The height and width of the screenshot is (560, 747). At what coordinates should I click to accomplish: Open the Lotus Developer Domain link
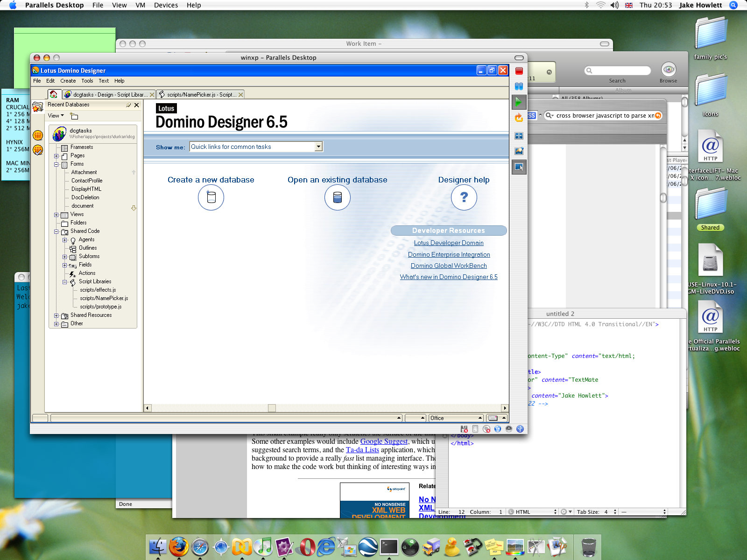coord(449,243)
